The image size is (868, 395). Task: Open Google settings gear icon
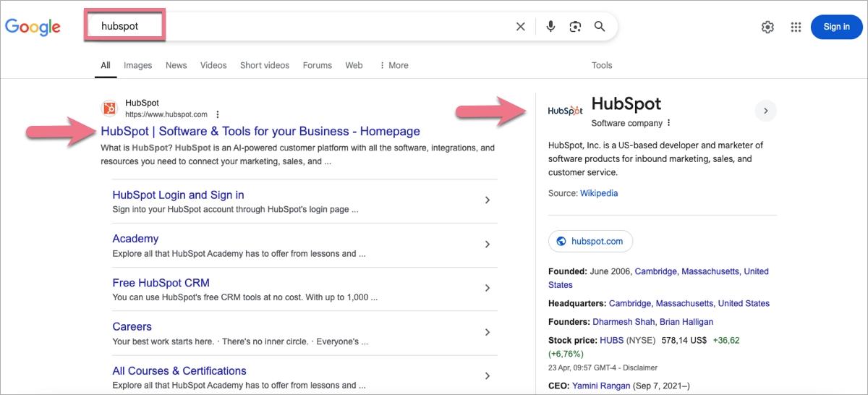coord(767,27)
